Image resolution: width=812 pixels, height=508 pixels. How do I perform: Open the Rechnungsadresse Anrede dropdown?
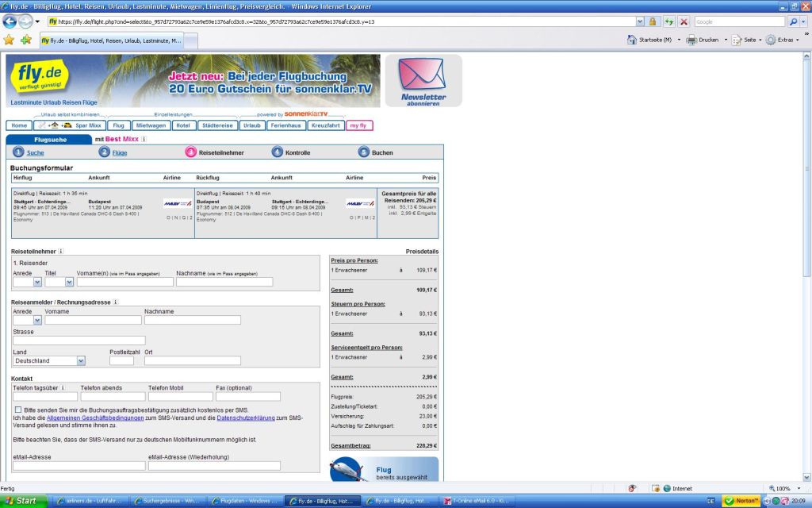click(37, 321)
